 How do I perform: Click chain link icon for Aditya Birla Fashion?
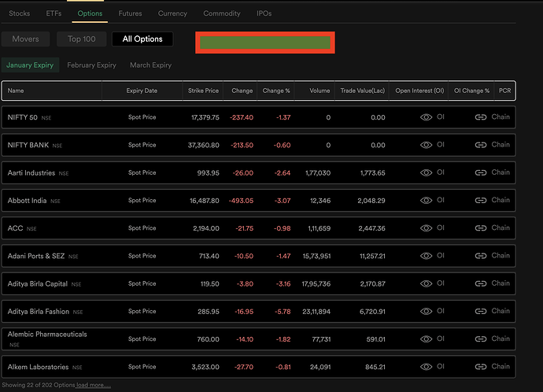click(x=481, y=311)
